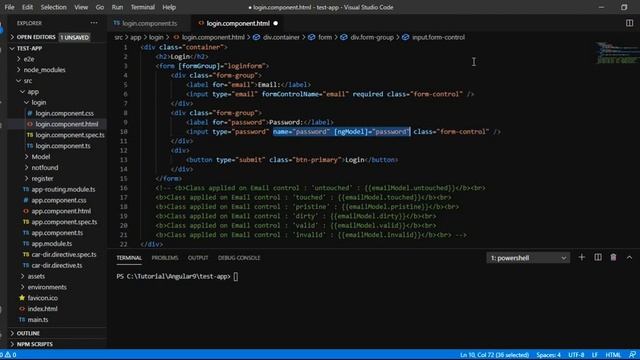This screenshot has height=360, width=640.
Task: Click the HTML language mode entry
Action: pyautogui.click(x=613, y=355)
